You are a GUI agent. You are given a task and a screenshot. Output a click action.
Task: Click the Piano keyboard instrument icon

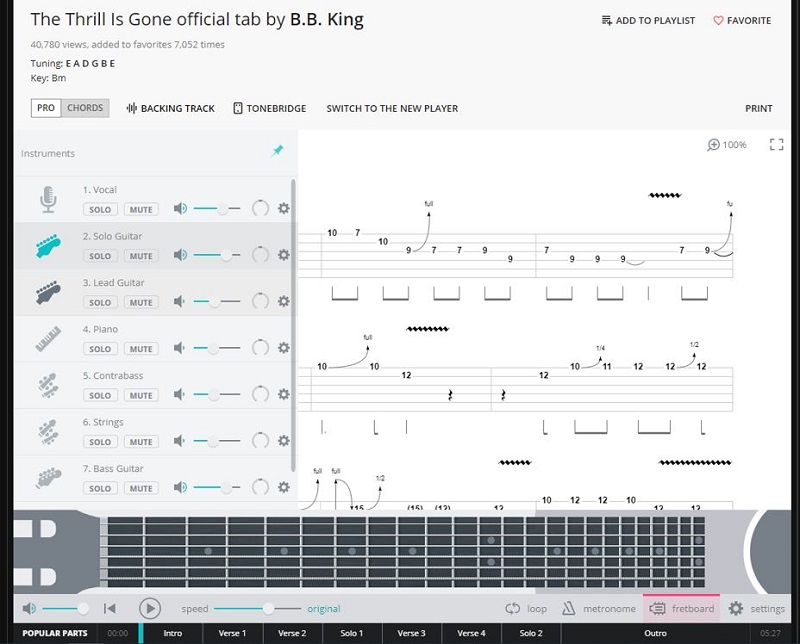click(x=48, y=339)
